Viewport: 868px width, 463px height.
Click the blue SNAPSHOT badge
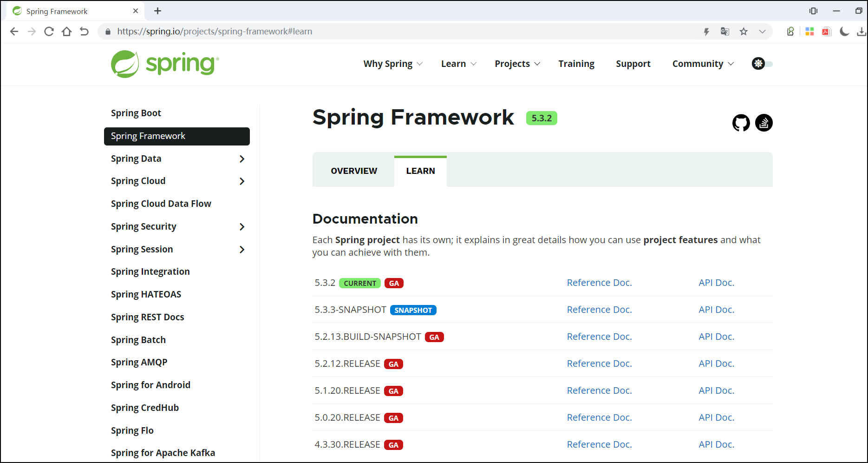[x=413, y=310]
